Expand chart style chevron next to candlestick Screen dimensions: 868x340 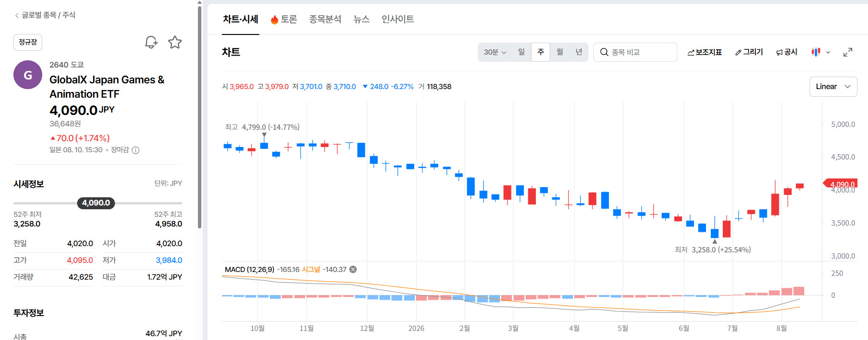click(x=828, y=52)
